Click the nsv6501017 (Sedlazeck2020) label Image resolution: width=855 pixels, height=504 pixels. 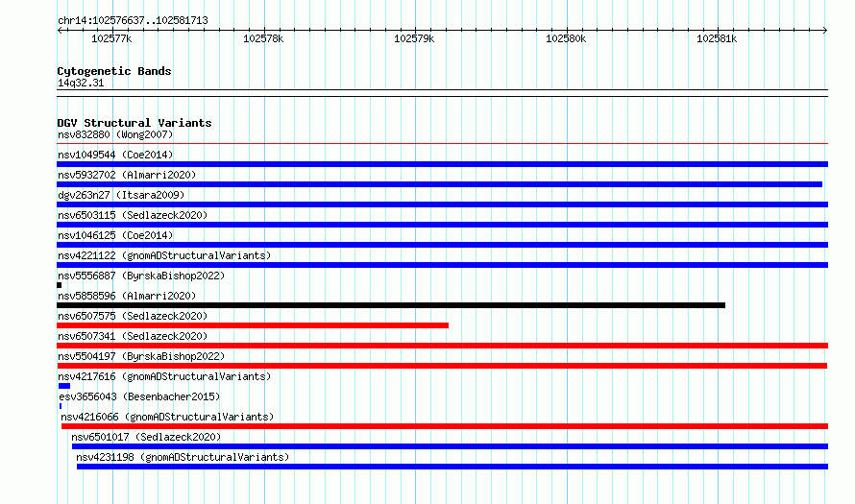pos(146,437)
